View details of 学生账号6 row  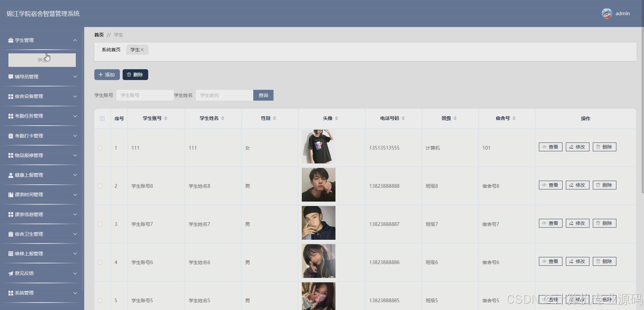[551, 261]
